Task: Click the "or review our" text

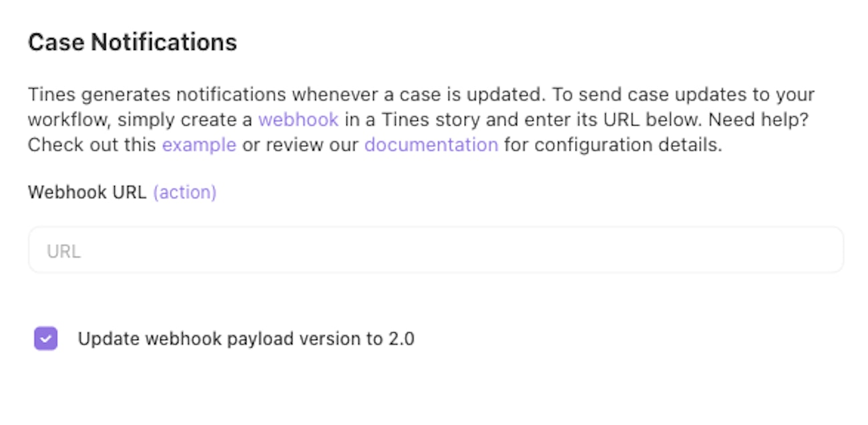Action: pos(300,145)
